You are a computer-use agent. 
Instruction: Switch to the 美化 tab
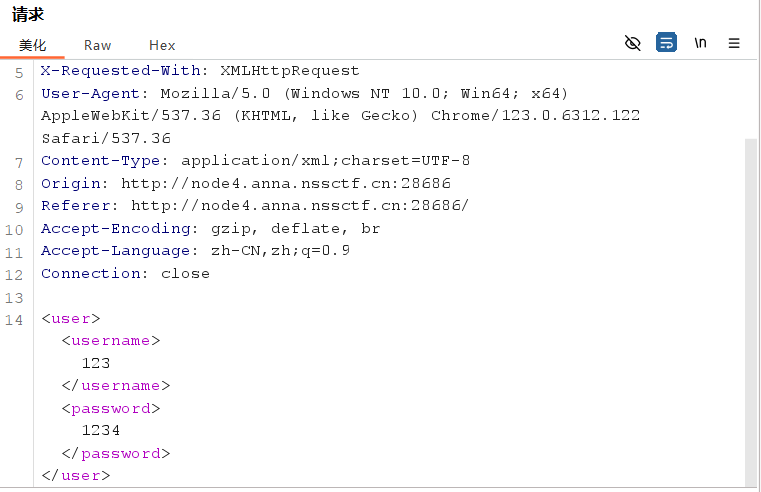pyautogui.click(x=32, y=45)
